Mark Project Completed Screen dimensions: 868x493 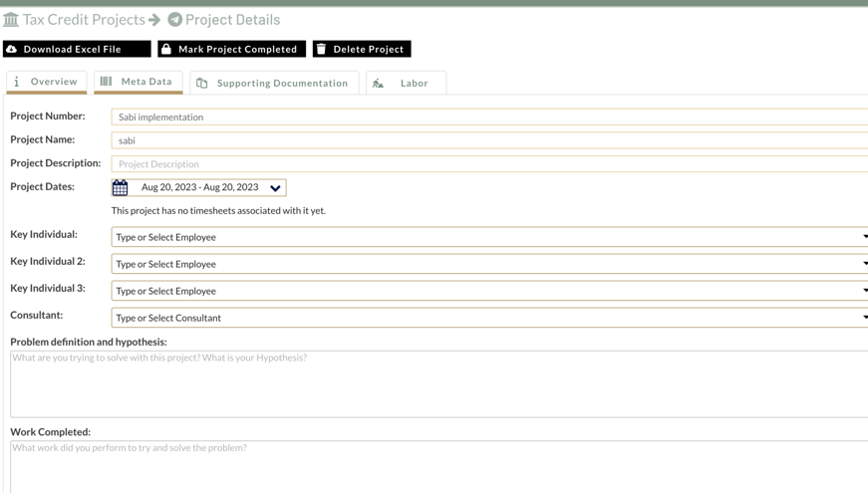point(231,49)
